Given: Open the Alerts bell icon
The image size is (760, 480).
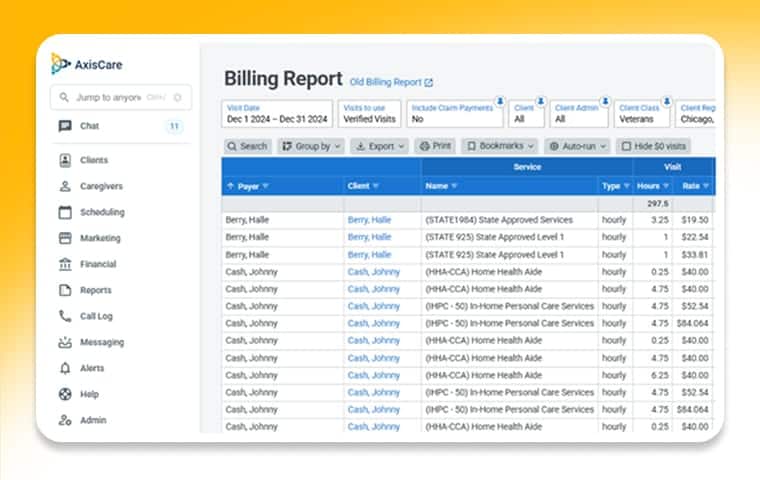Looking at the screenshot, I should pyautogui.click(x=65, y=368).
